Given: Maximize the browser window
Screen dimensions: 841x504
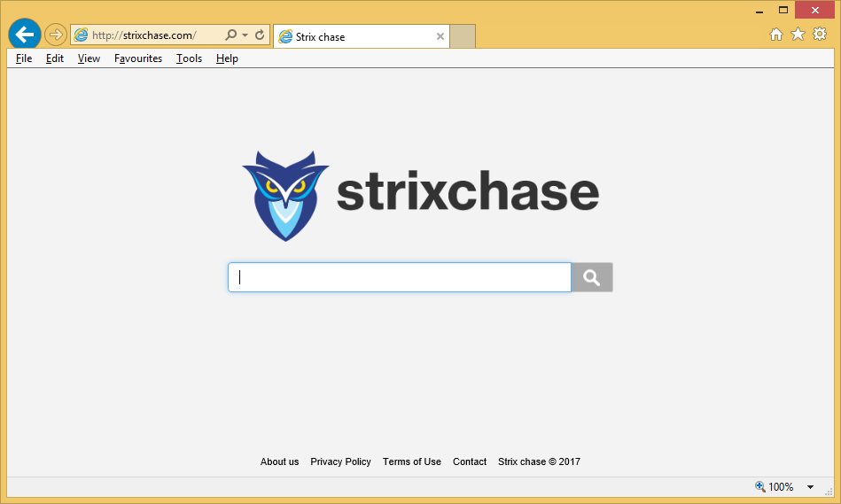Looking at the screenshot, I should 783,11.
